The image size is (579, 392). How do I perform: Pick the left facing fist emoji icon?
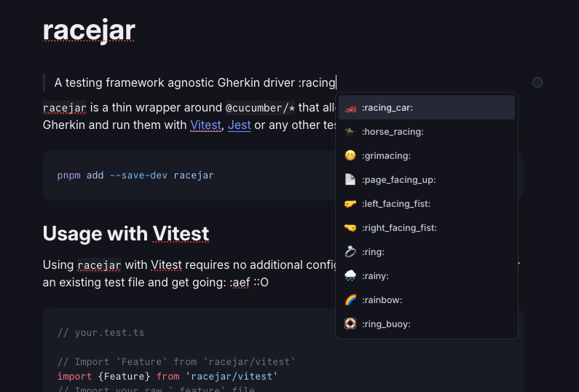point(350,203)
